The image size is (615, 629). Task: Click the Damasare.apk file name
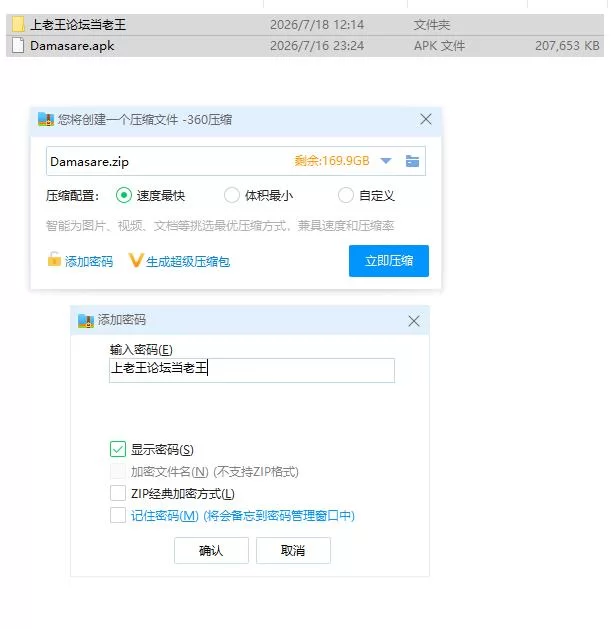click(x=72, y=46)
